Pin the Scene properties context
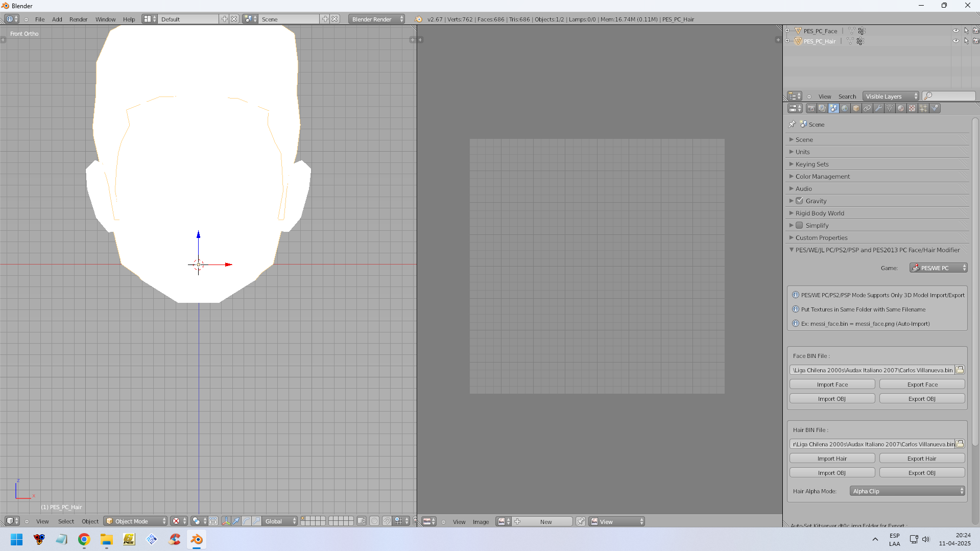 (792, 124)
